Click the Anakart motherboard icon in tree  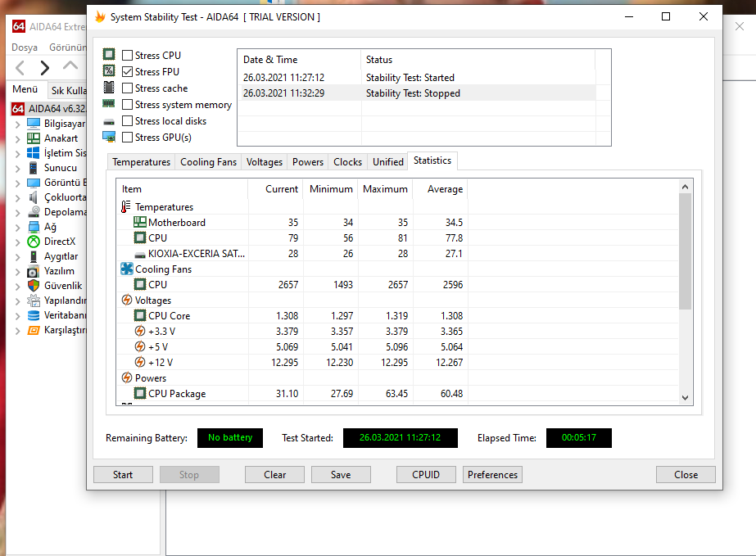(x=34, y=138)
